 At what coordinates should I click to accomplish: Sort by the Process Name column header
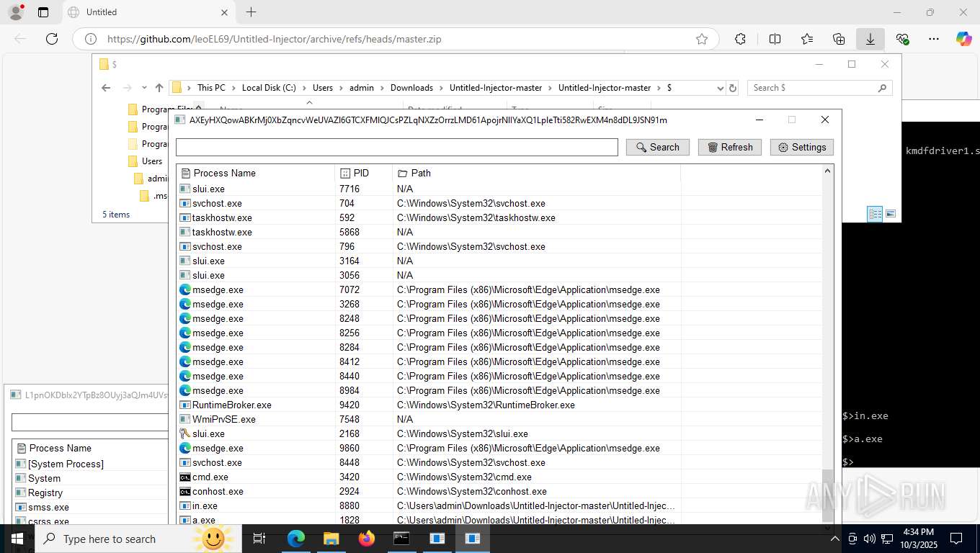(256, 173)
